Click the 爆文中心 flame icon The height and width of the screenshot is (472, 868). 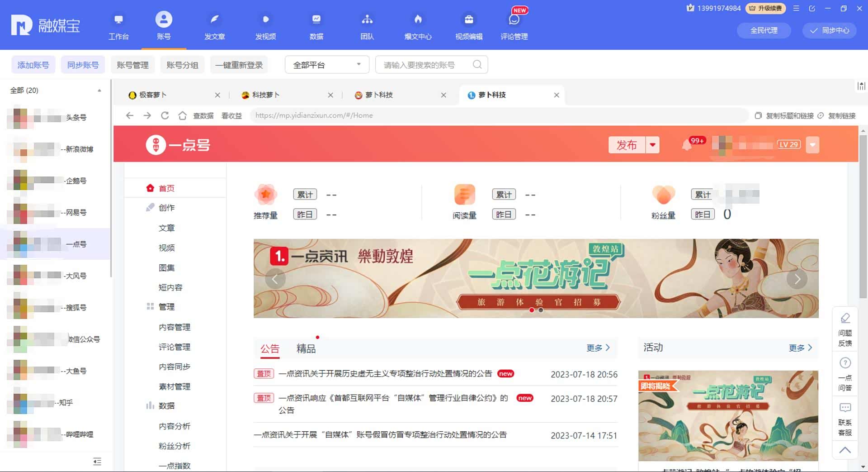(418, 20)
